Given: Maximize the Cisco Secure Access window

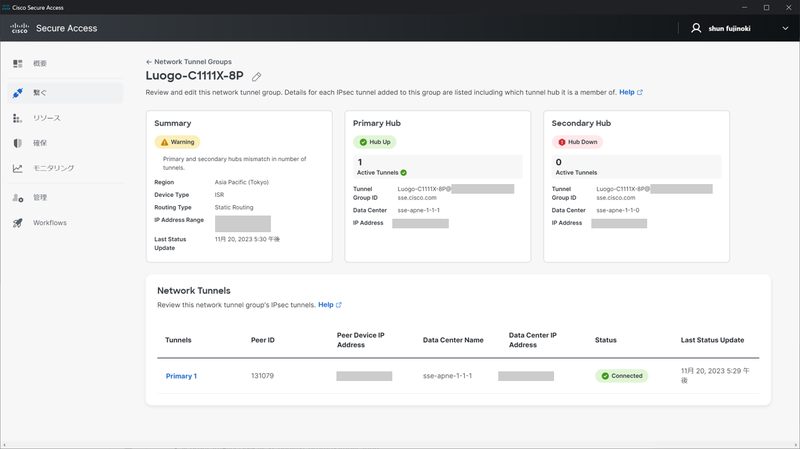Looking at the screenshot, I should [x=766, y=7].
